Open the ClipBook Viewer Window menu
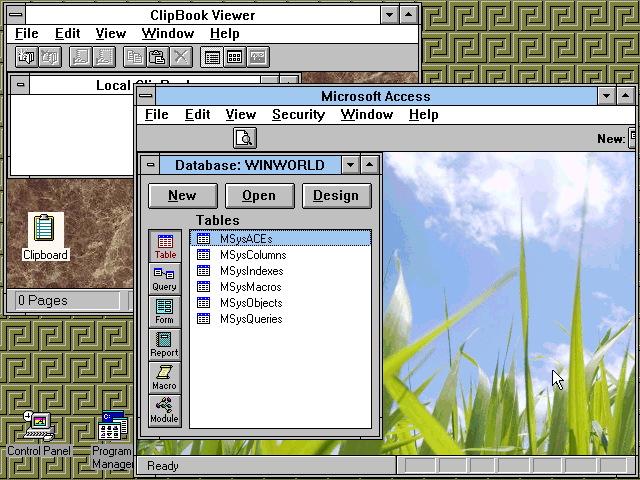Image resolution: width=640 pixels, height=480 pixels. tap(168, 33)
